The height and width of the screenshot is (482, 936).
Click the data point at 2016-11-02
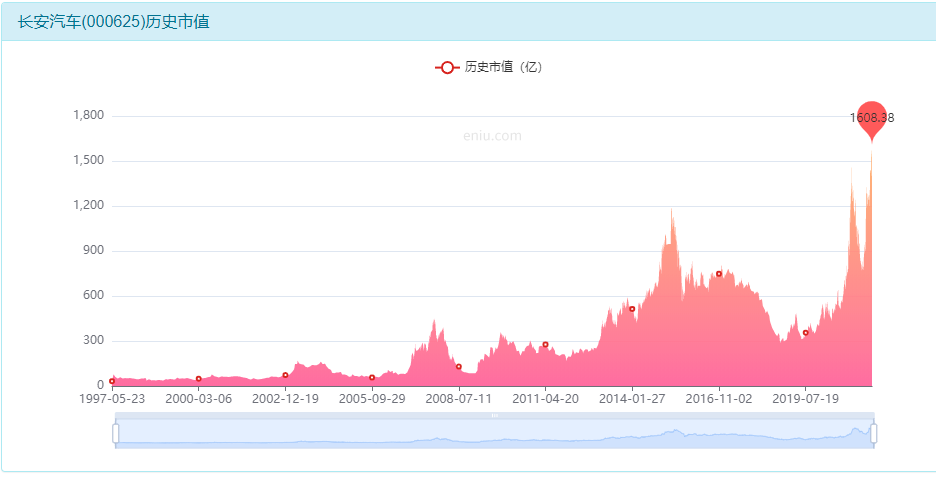719,274
